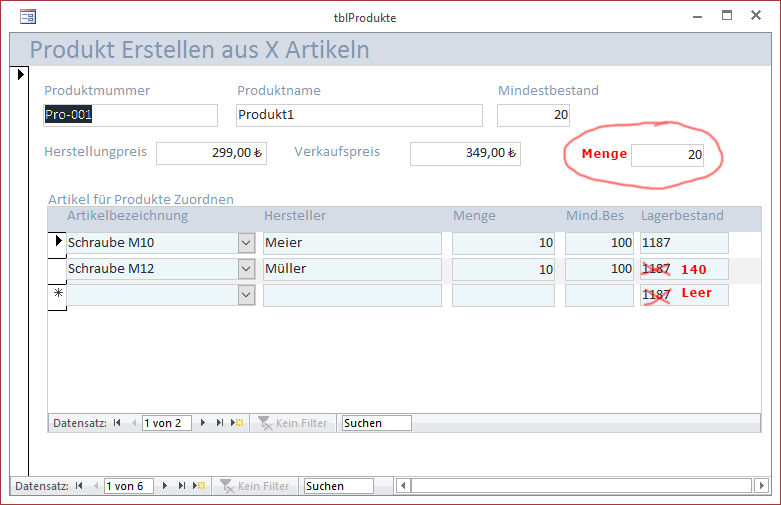The width and height of the screenshot is (781, 505).
Task: Click the Produktname field Produkt1
Action: (359, 115)
